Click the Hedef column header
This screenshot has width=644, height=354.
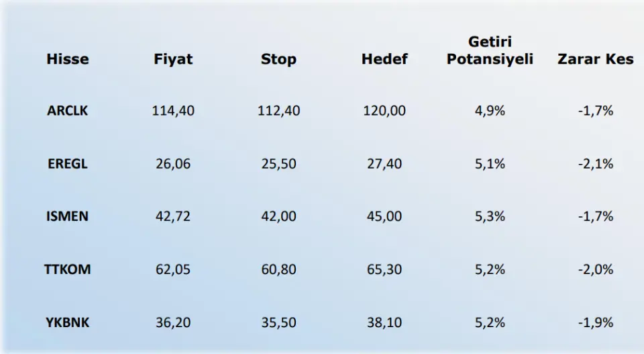pos(384,59)
